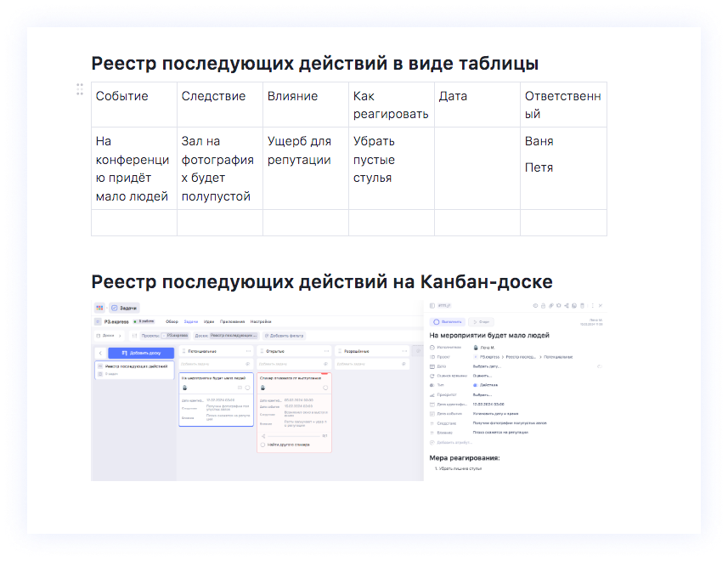Viewport: 728px width, 561px height.
Task: Expand the Доски breadcrumb chevron
Action: [119, 336]
